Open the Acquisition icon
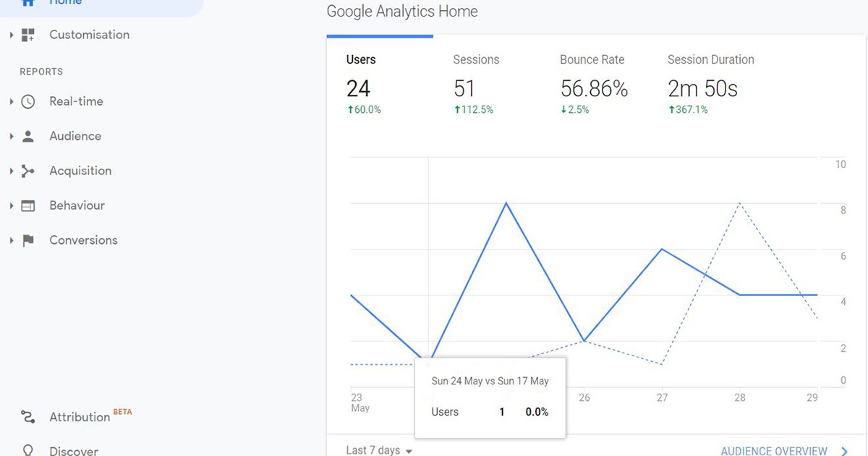This screenshot has height=456, width=868. [27, 171]
